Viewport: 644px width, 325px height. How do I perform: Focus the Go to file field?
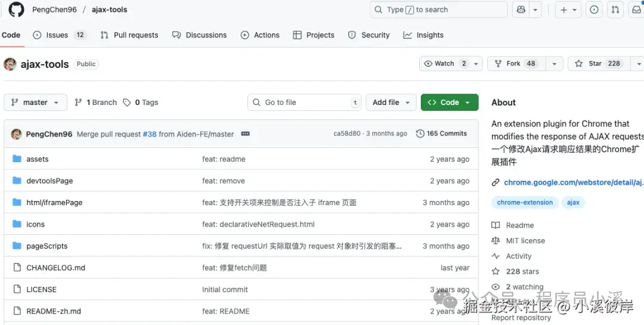pos(304,103)
